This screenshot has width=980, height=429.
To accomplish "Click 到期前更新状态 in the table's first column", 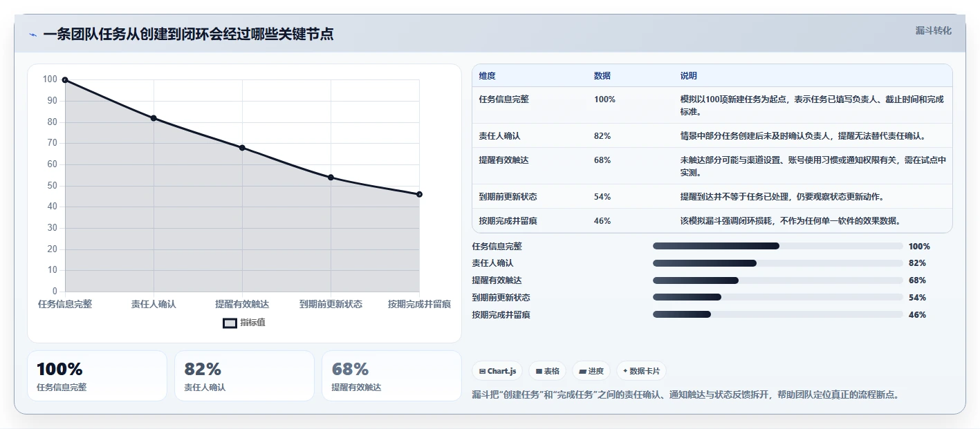I will pyautogui.click(x=508, y=197).
